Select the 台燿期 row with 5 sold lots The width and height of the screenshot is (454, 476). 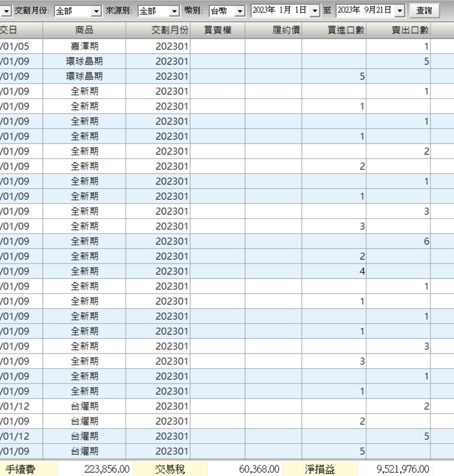coord(84,436)
